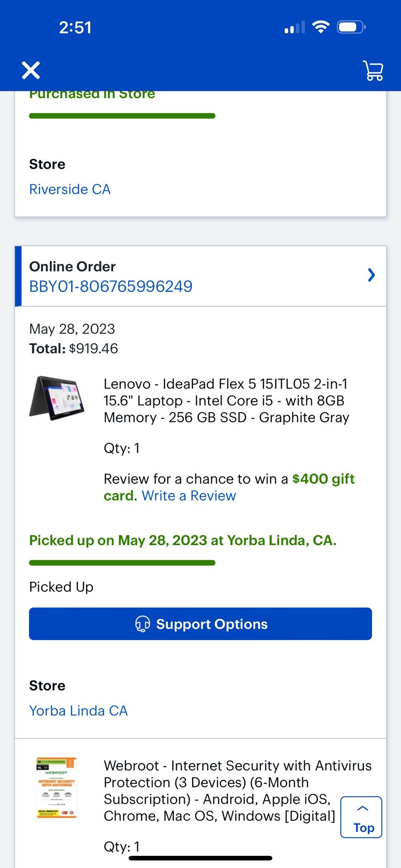Tap the Top button to scroll up

click(361, 817)
